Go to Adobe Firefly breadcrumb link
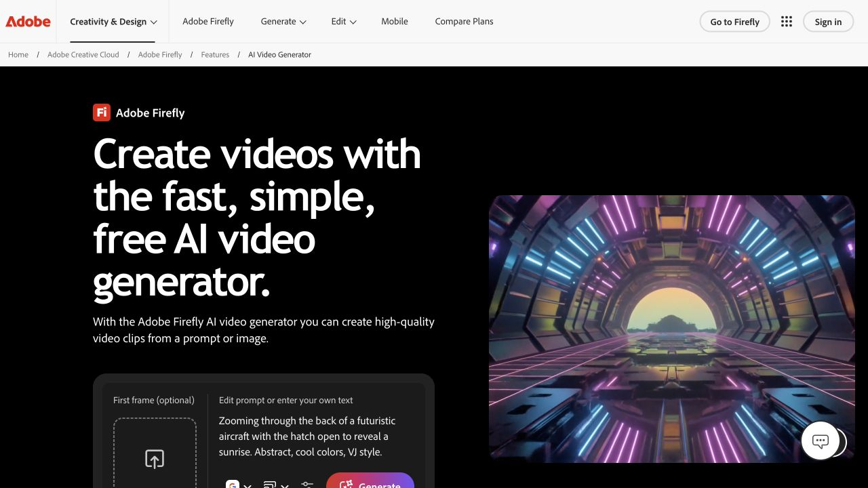Image resolution: width=868 pixels, height=488 pixels. [160, 54]
